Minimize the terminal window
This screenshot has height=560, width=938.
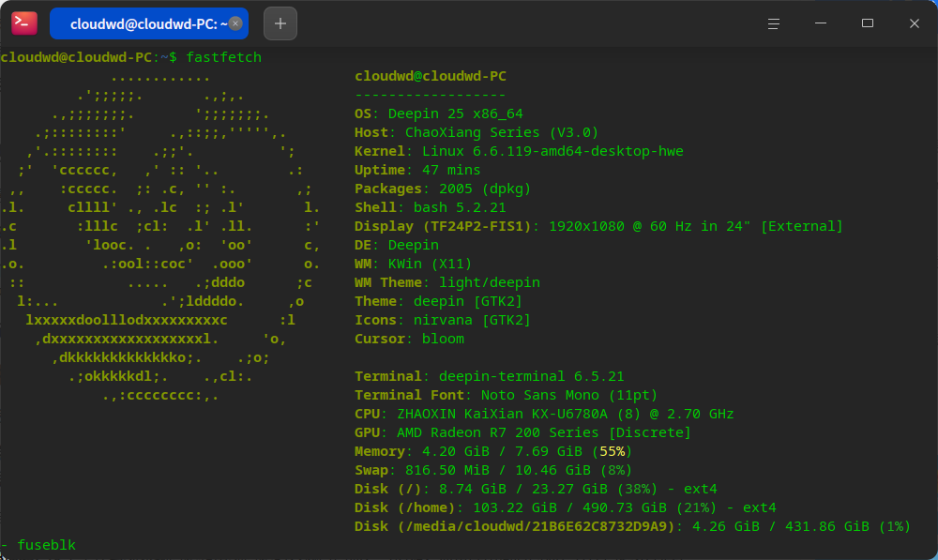click(x=821, y=23)
